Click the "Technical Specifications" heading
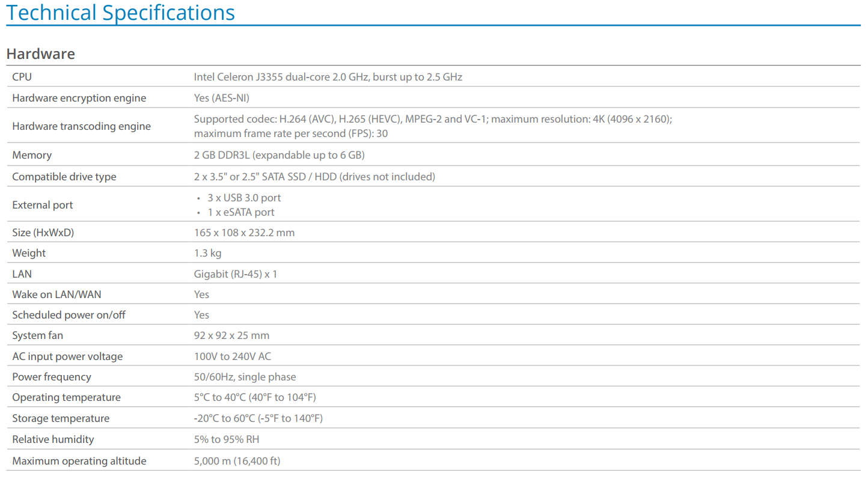The image size is (868, 479). click(120, 12)
